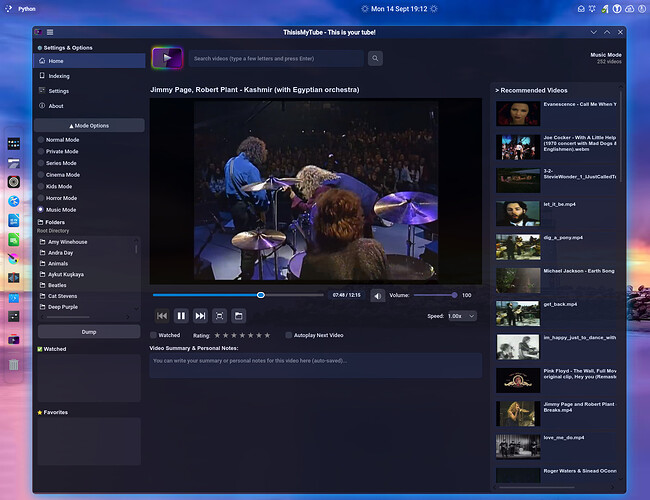
Task: Go to Home page
Action: [x=89, y=61]
